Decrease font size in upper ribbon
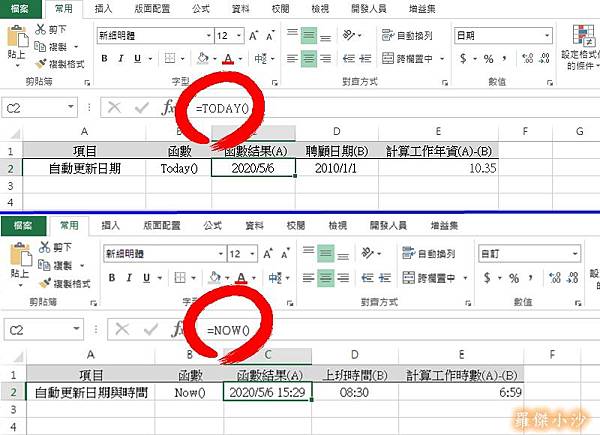 [x=270, y=36]
